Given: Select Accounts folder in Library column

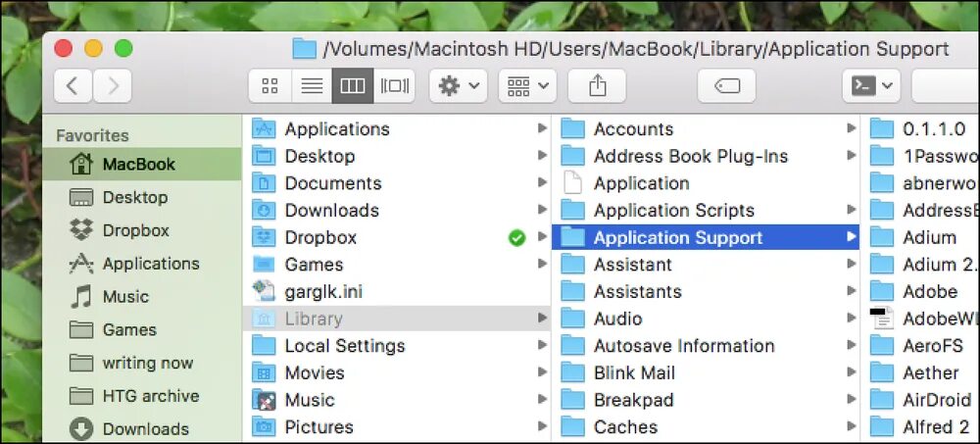Looking at the screenshot, I should [706, 129].
